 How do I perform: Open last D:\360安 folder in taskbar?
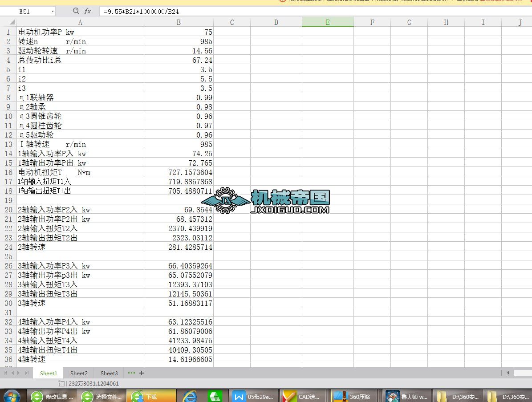(508, 396)
